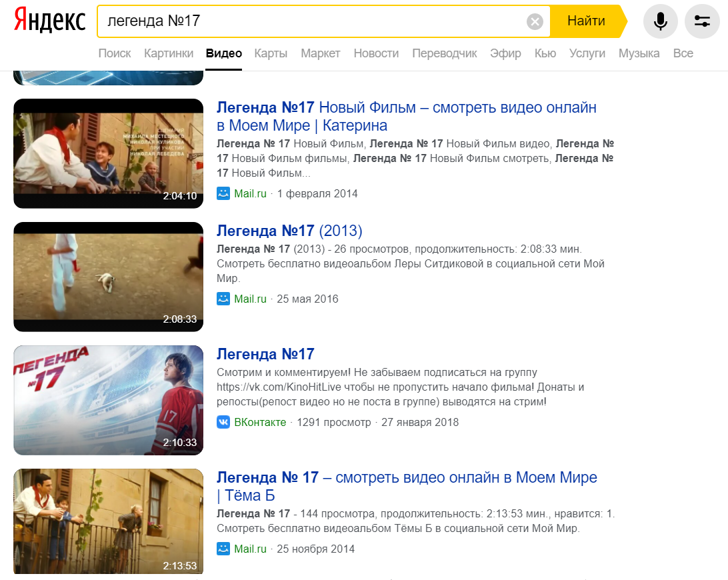Open the Карты tab
Image resolution: width=728 pixels, height=580 pixels.
tap(271, 53)
